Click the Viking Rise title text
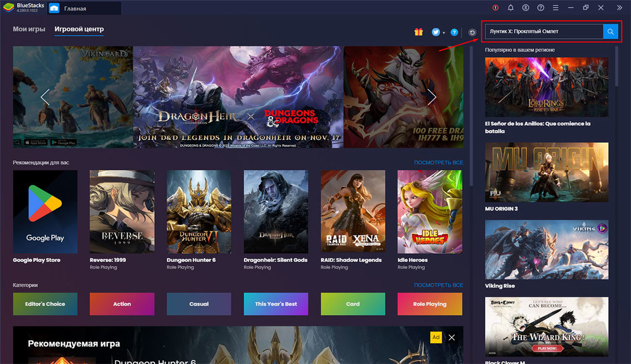Screen dimensions: 631x364 pyautogui.click(x=500, y=286)
